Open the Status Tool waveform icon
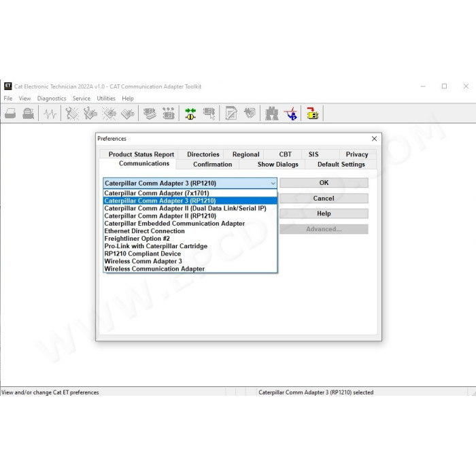 coord(50,114)
